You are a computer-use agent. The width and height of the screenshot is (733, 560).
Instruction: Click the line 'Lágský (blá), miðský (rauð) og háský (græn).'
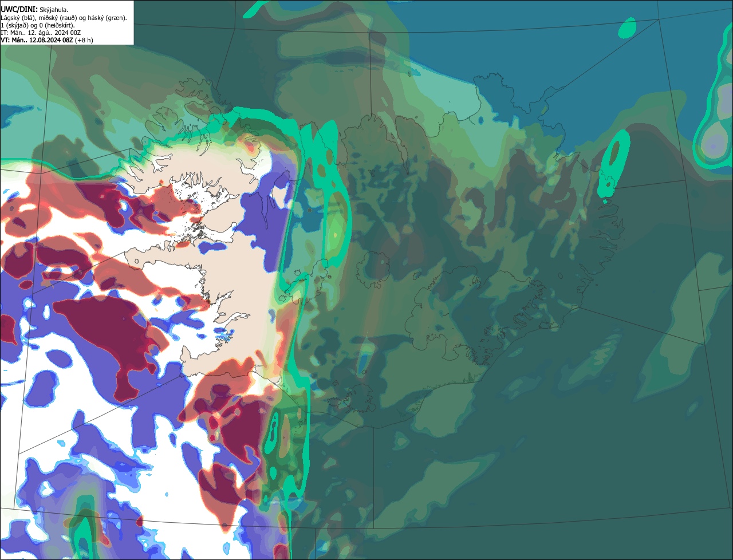64,18
